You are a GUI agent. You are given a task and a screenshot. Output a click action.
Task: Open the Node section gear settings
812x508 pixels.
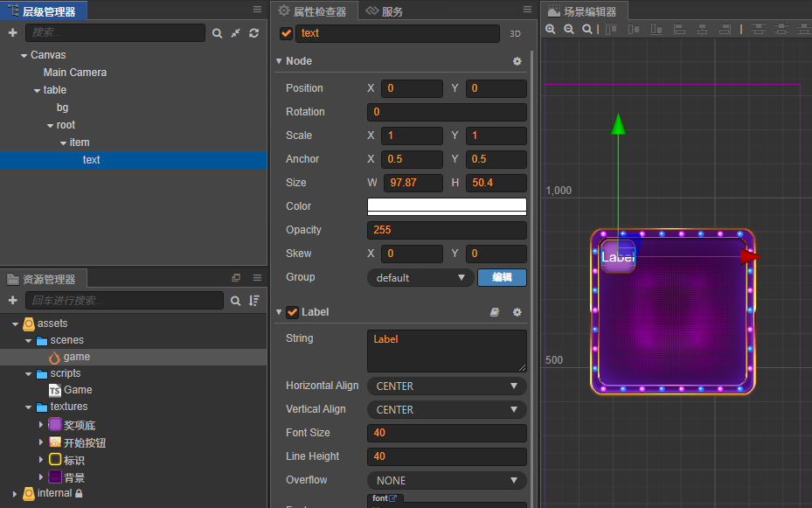(517, 61)
